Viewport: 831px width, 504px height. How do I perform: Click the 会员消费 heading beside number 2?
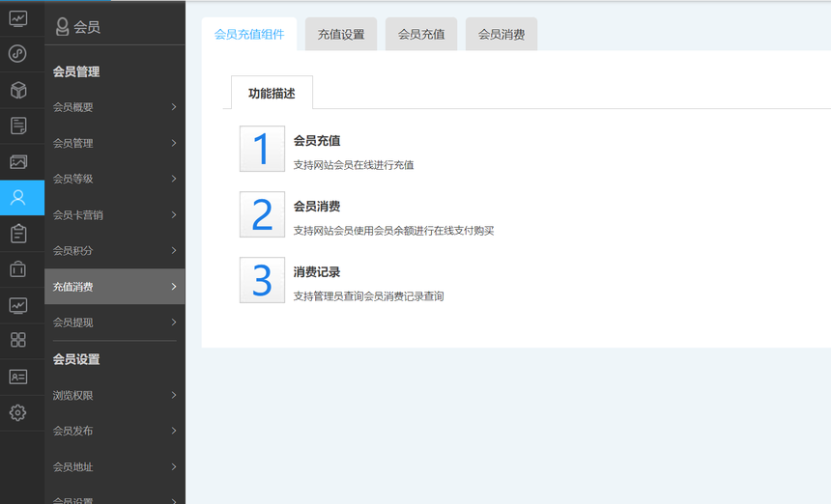tap(317, 207)
